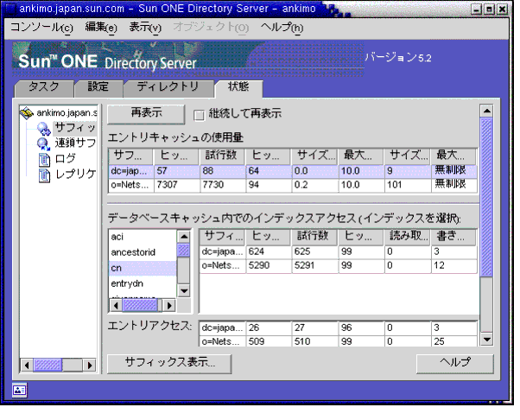Click the 再表示 refresh button
The image size is (520, 420).
[146, 114]
